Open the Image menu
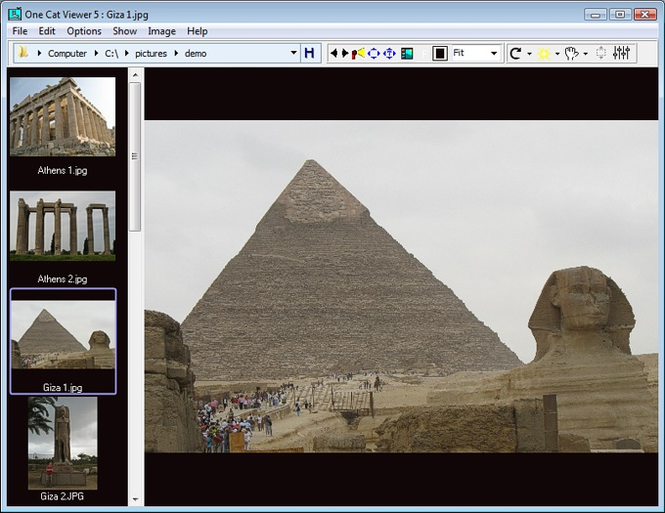The image size is (665, 513). 161,31
